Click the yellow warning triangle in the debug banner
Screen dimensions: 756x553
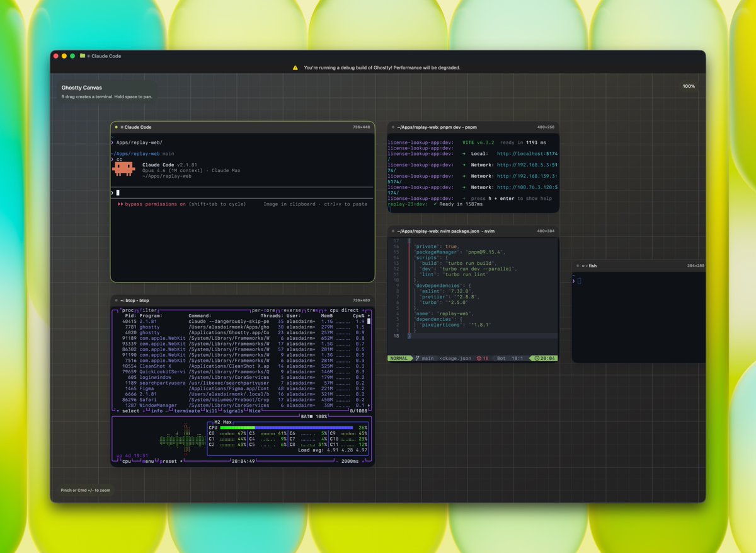pyautogui.click(x=295, y=67)
